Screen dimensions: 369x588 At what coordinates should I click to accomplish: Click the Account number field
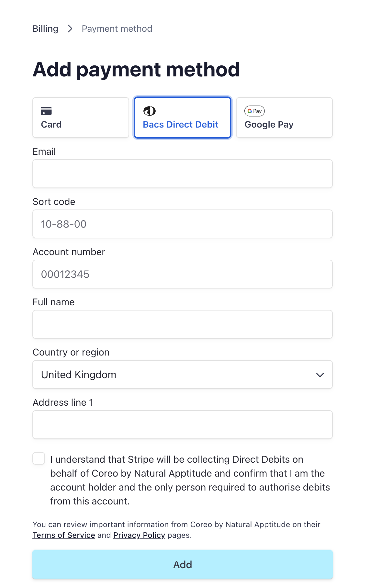[183, 274]
